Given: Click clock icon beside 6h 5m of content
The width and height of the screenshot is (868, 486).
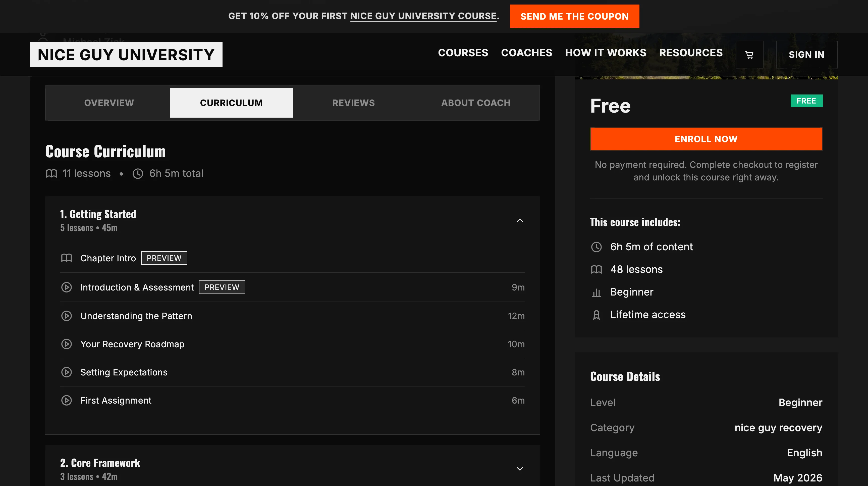Looking at the screenshot, I should (596, 247).
